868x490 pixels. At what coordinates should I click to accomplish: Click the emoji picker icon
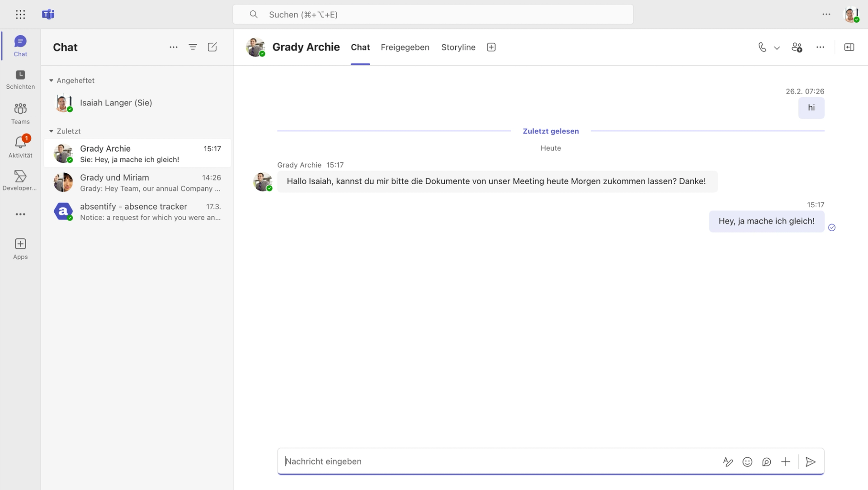tap(747, 461)
